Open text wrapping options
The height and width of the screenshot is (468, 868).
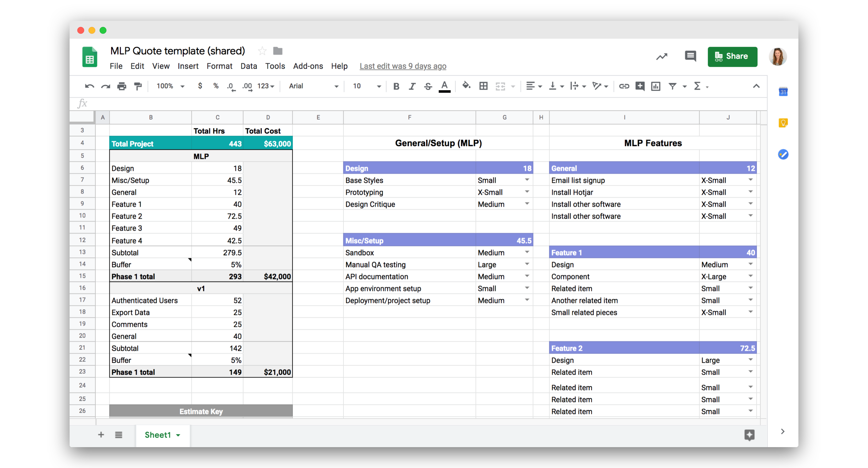[578, 86]
